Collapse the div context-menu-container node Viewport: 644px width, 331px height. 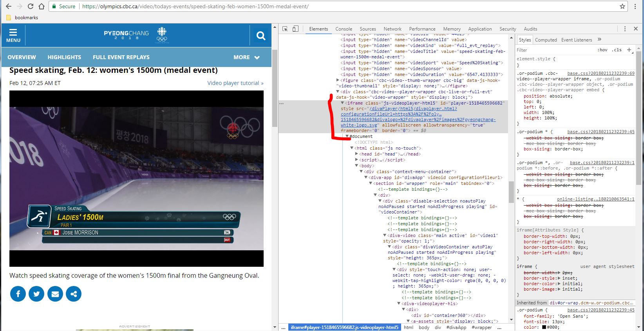coord(361,172)
